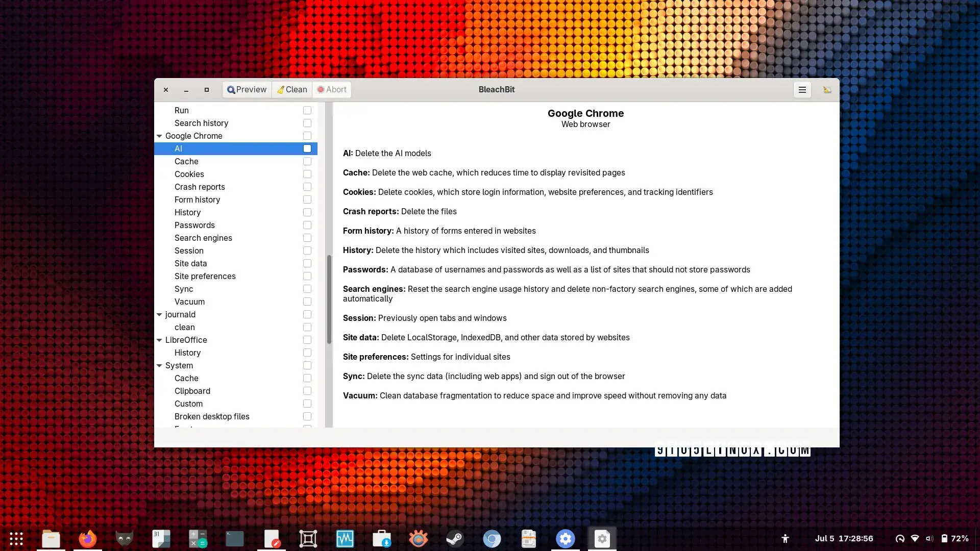Check the Search history checkbox
This screenshot has height=551, width=980.
point(307,123)
